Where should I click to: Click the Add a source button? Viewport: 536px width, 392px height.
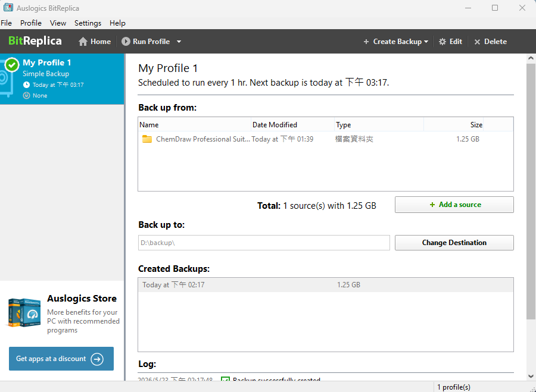454,205
